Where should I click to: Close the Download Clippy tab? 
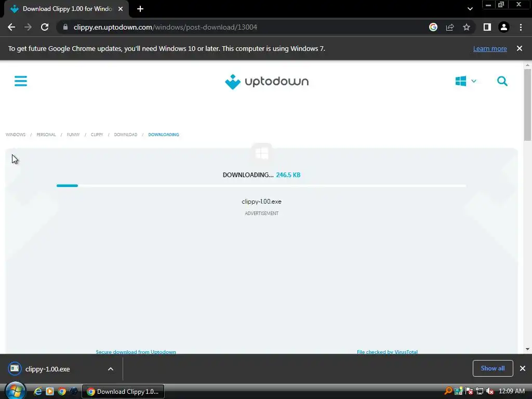(121, 9)
